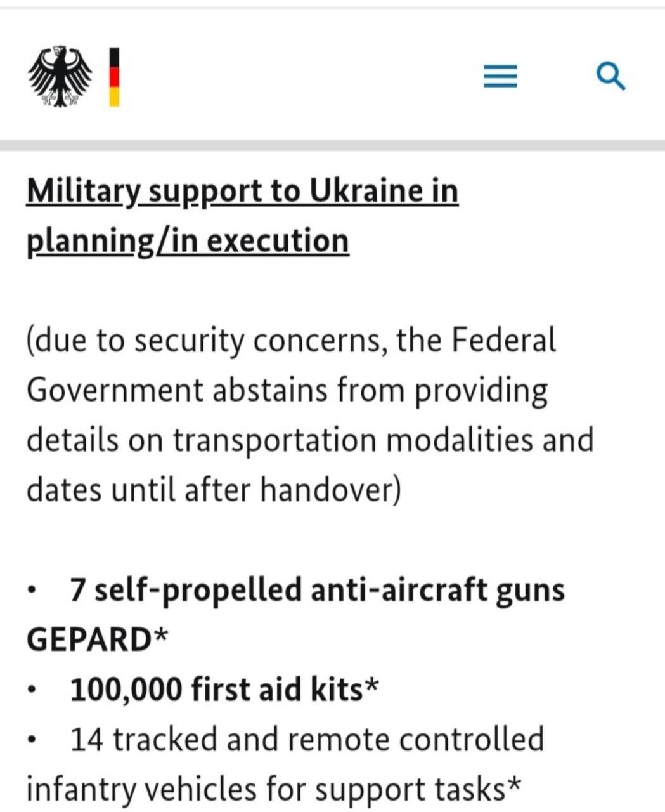The width and height of the screenshot is (665, 812).
Task: Open the hamburger navigation menu
Action: coord(500,77)
